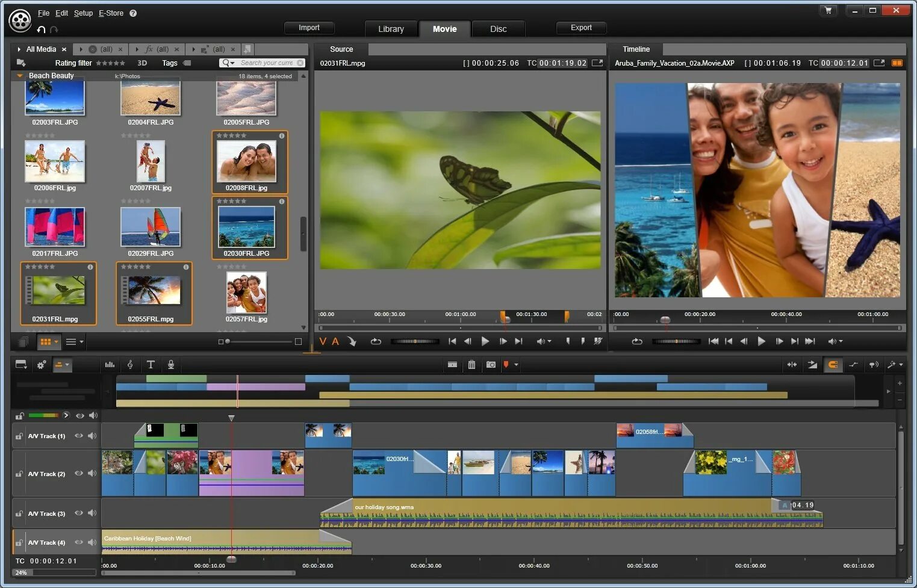Click the Import button
Screen dimensions: 917x588
pos(309,28)
